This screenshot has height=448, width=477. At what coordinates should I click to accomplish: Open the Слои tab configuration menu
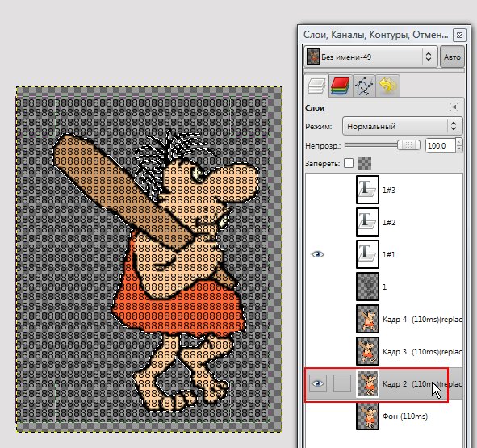[x=454, y=107]
